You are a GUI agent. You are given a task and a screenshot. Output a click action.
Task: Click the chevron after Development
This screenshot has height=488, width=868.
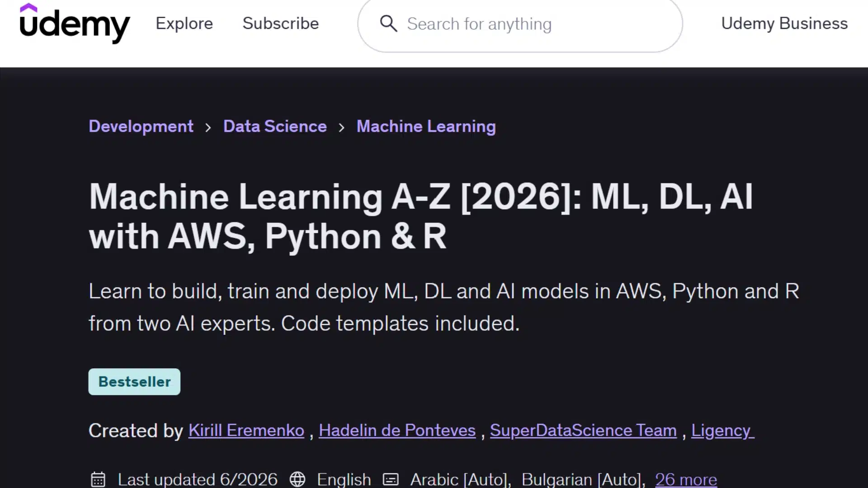pyautogui.click(x=208, y=128)
